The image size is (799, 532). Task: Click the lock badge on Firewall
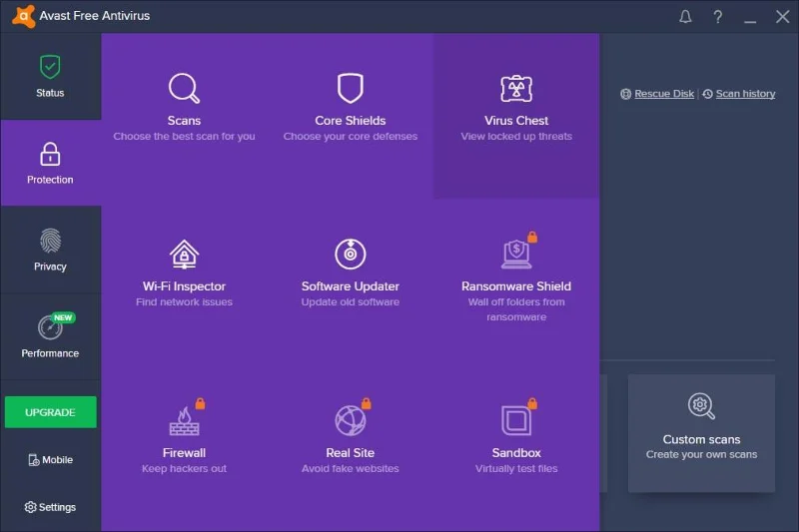point(201,403)
